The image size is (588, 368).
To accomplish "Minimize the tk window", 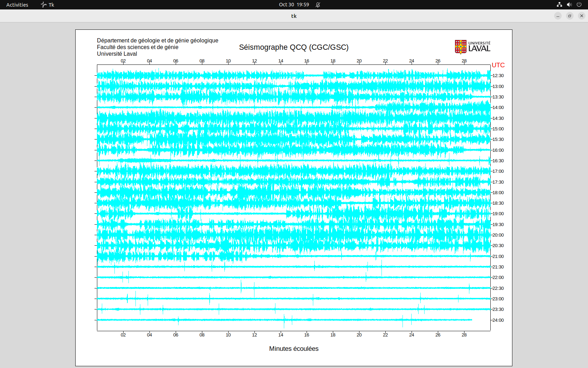I will coord(558,16).
